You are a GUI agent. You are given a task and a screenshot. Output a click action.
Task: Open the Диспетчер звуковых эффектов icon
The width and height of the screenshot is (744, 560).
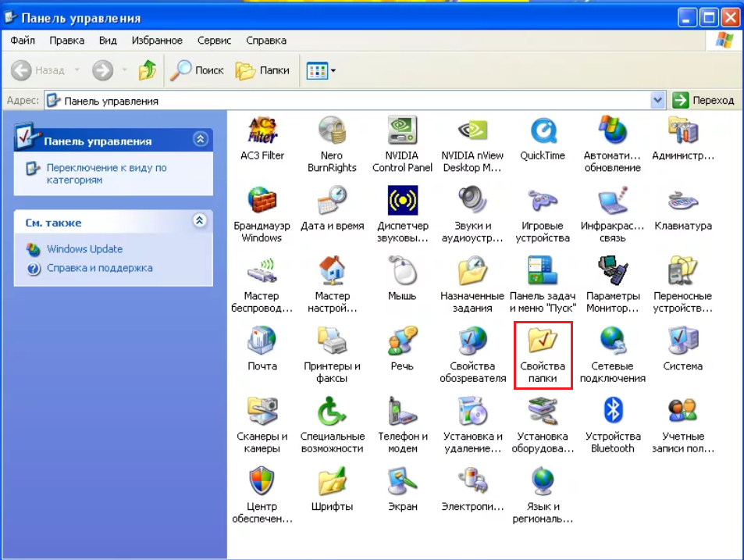tap(402, 215)
